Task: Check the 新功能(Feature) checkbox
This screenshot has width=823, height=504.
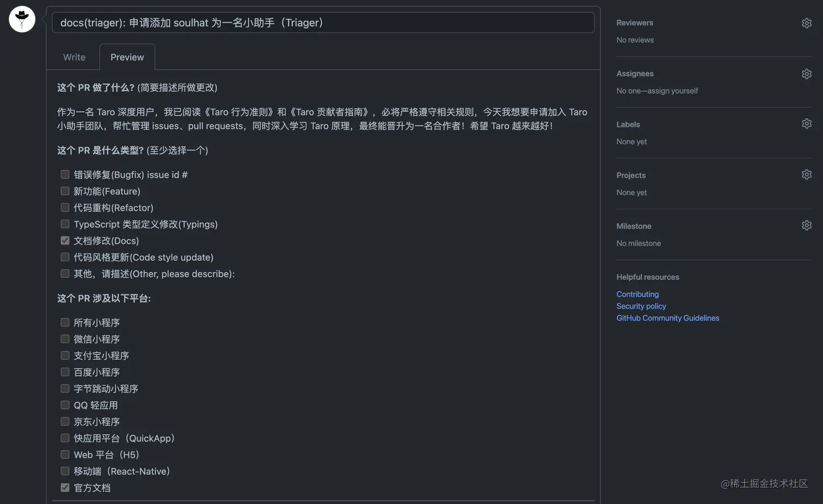Action: [x=65, y=191]
